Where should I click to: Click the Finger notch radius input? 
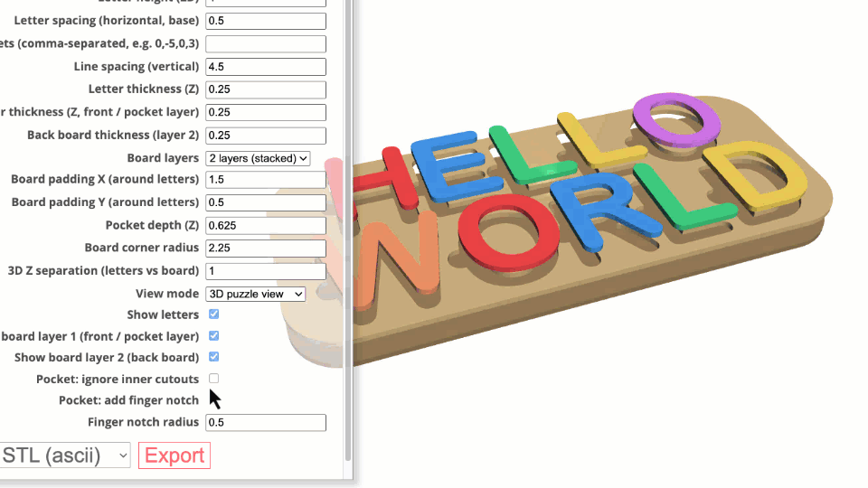coord(266,422)
